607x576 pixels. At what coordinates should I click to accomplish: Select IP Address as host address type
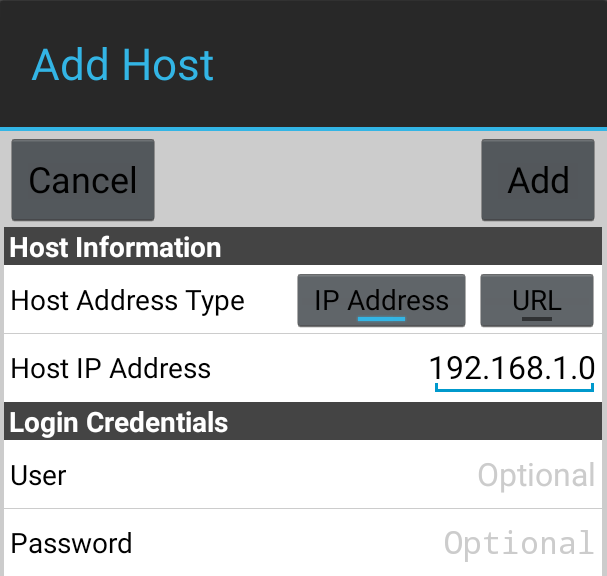[x=381, y=300]
